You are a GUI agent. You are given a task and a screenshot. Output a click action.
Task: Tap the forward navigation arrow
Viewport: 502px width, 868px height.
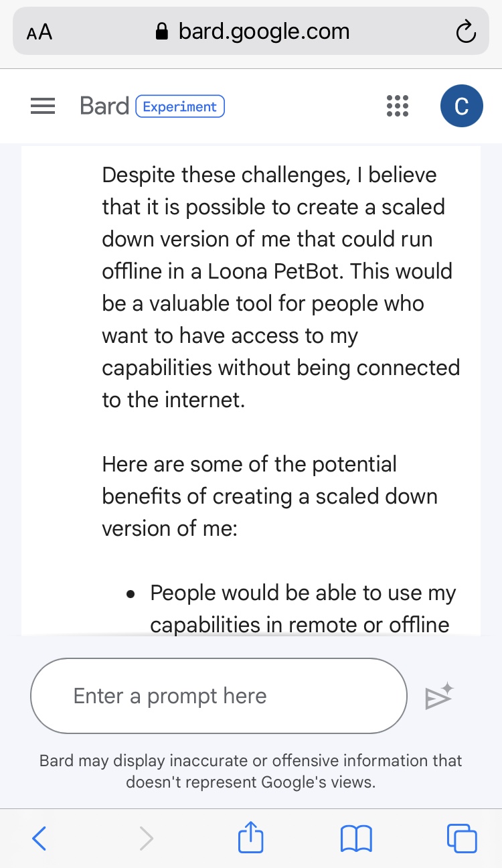(146, 838)
